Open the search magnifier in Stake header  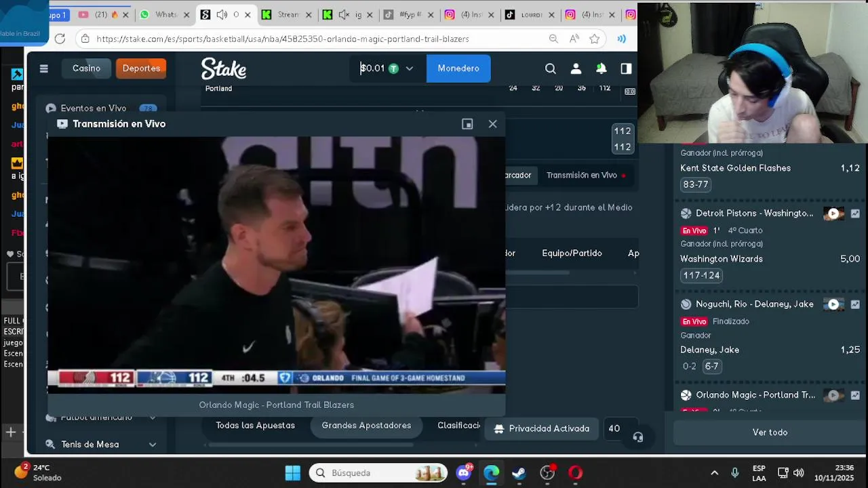click(551, 68)
